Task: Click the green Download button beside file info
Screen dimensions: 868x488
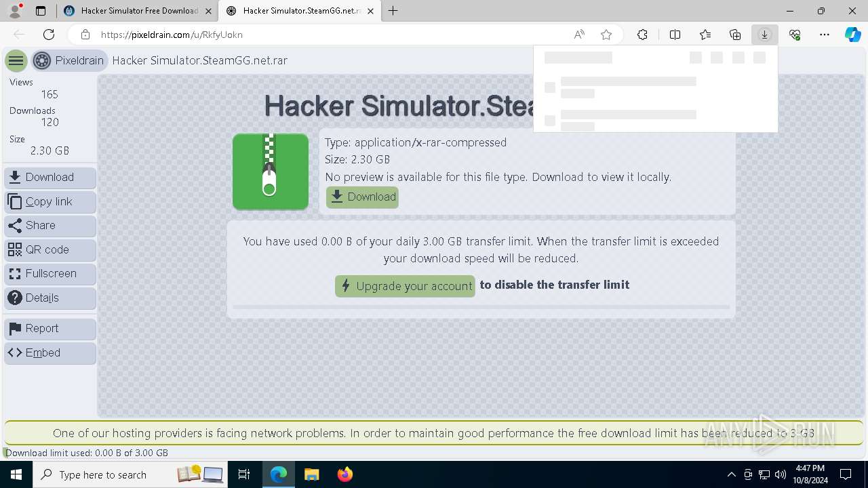Action: [x=362, y=197]
